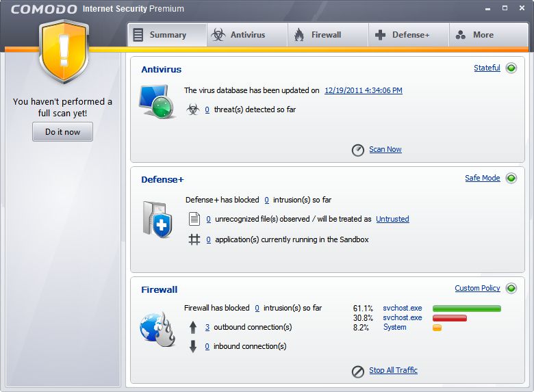Click the Antivirus tab biohazard icon

tap(218, 35)
